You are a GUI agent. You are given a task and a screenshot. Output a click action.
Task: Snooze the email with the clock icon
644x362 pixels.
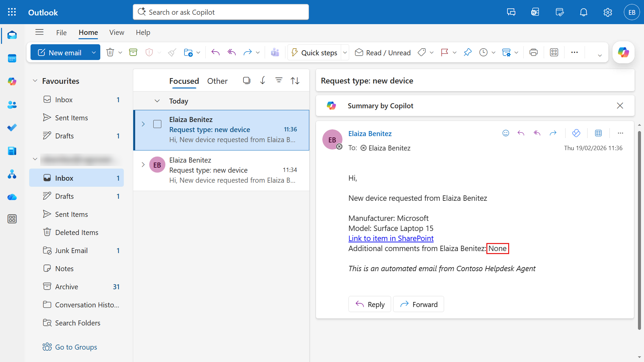pyautogui.click(x=483, y=52)
